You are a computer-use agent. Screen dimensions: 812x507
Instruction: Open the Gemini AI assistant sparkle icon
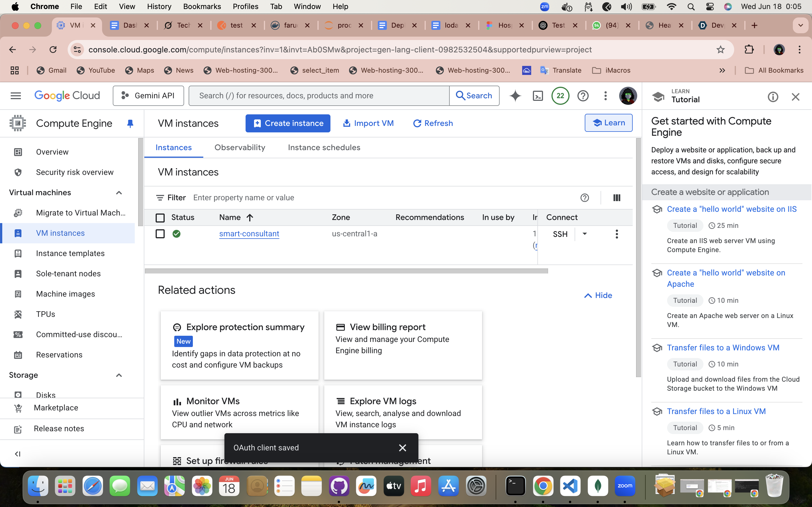(x=515, y=96)
